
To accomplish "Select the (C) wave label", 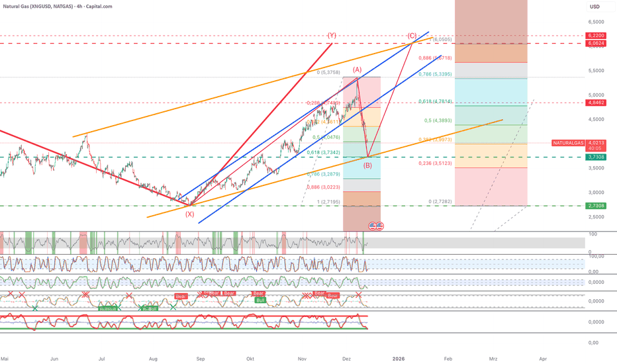I will (x=412, y=36).
